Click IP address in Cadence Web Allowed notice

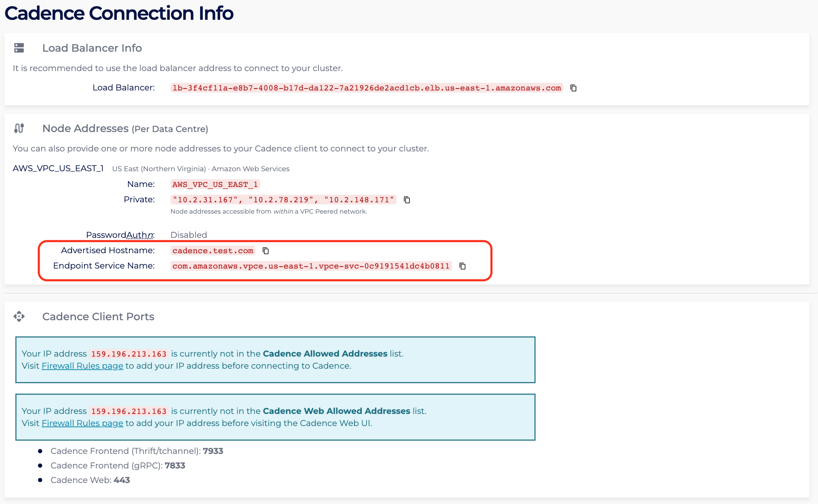pyautogui.click(x=129, y=412)
